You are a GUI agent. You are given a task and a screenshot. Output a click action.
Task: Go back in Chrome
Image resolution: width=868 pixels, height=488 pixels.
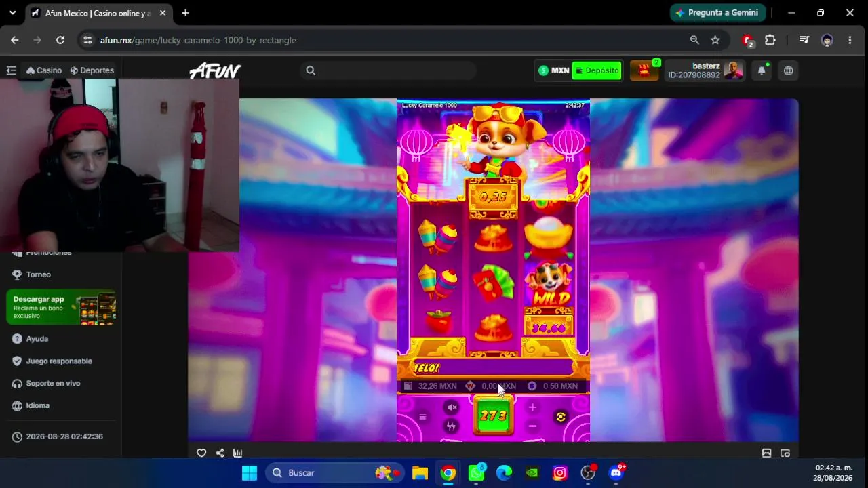pos(15,40)
